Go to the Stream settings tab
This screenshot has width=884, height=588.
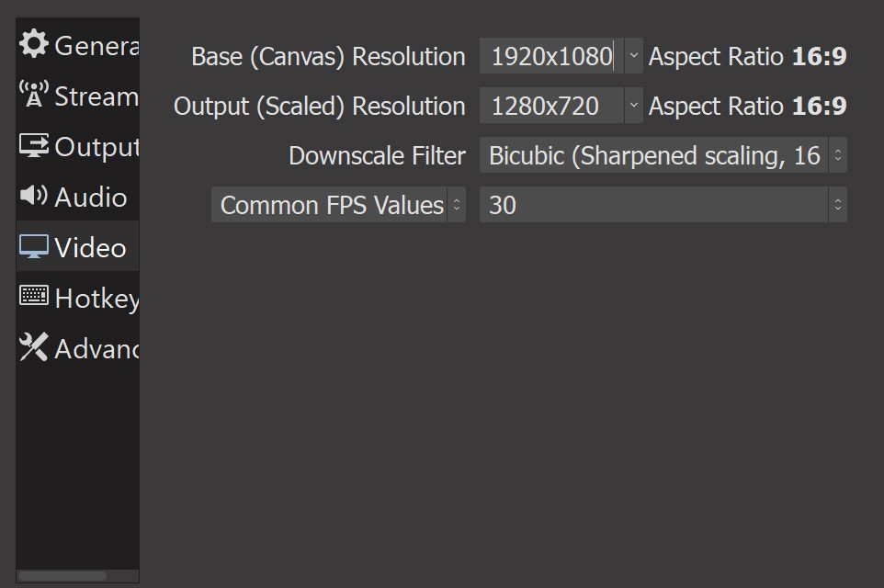96,96
